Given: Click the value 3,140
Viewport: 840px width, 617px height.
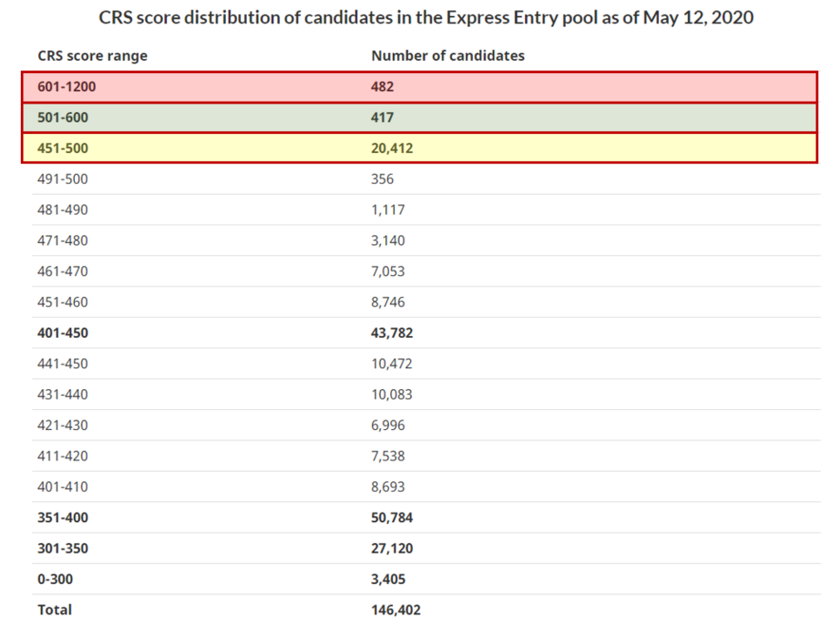Looking at the screenshot, I should pyautogui.click(x=388, y=241).
